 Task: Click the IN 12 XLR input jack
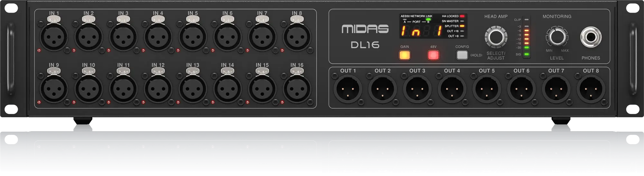[158, 89]
